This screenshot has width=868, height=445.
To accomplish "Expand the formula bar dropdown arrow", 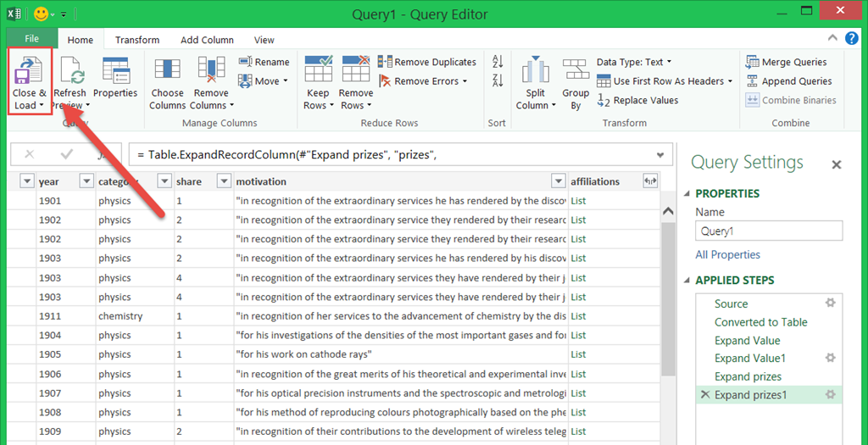I will (x=660, y=154).
